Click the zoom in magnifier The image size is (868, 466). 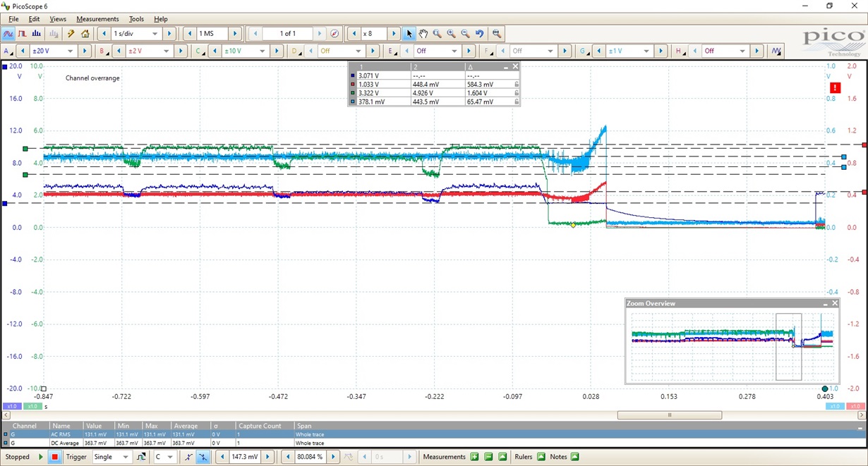452,33
